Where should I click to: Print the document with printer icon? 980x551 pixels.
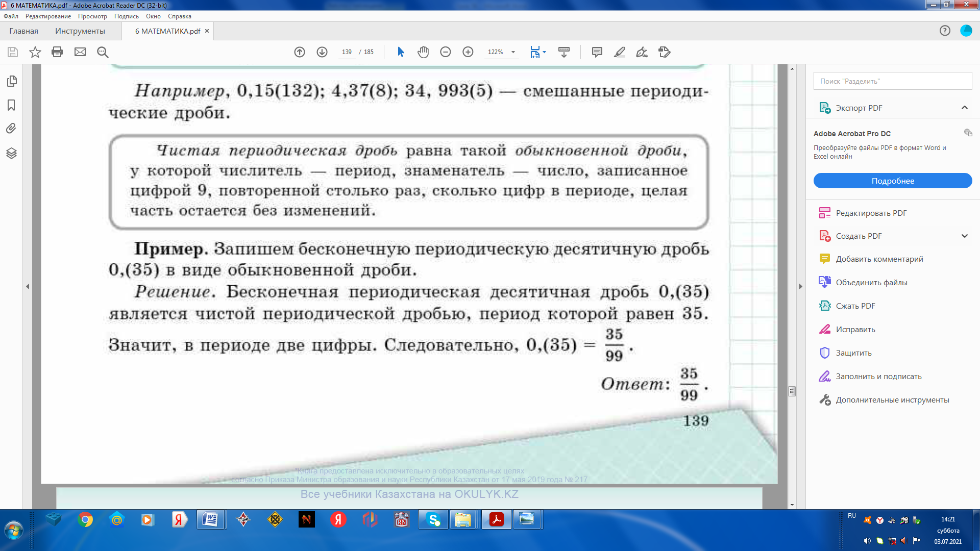pyautogui.click(x=57, y=52)
